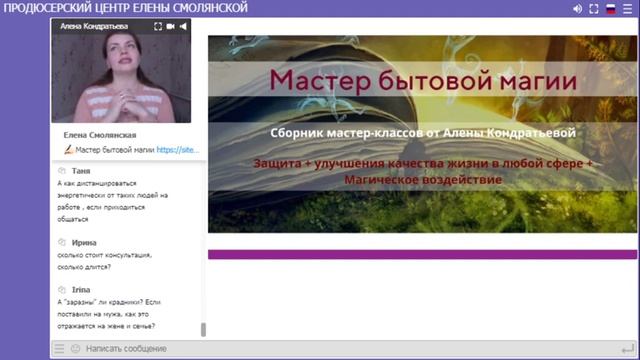Image resolution: width=640 pixels, height=360 pixels.
Task: Click Таня's message about distancing at work
Action: [113, 201]
